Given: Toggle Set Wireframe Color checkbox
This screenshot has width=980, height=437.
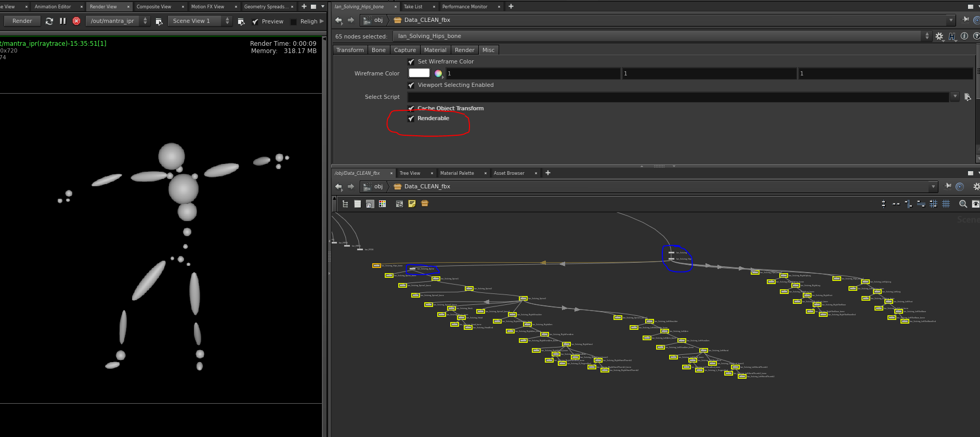Looking at the screenshot, I should pyautogui.click(x=411, y=62).
